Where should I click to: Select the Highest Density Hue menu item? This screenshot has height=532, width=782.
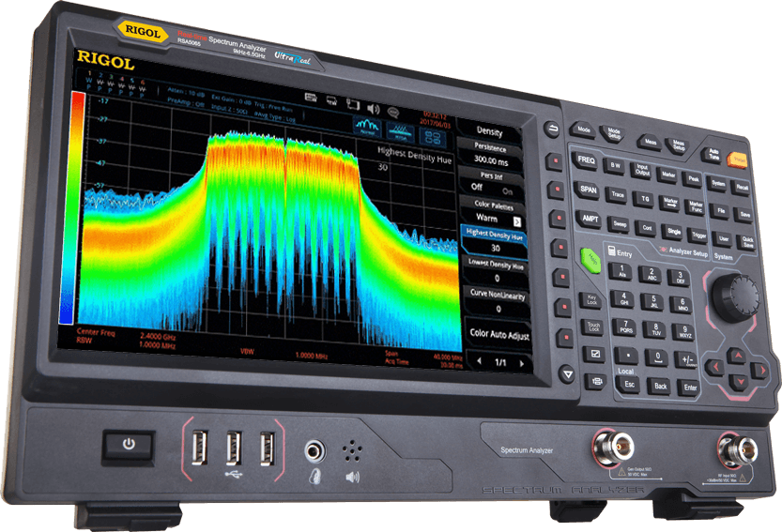pyautogui.click(x=494, y=241)
